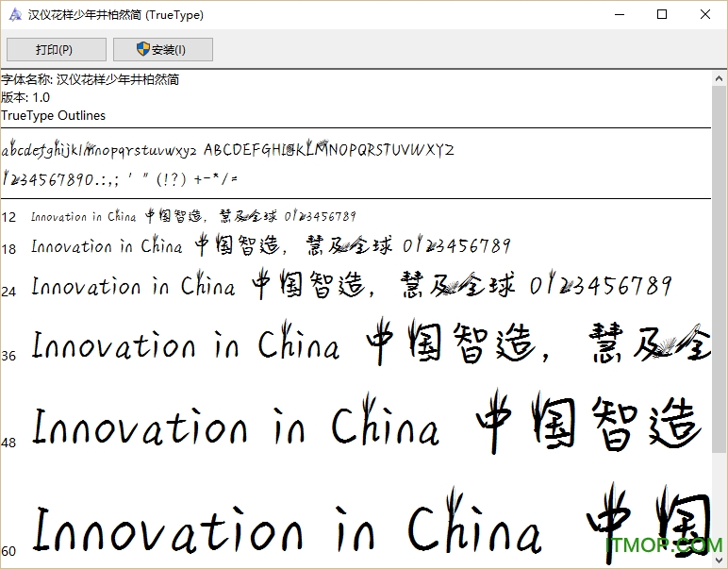Image resolution: width=728 pixels, height=569 pixels.
Task: Maximize the font preview window
Action: (662, 14)
